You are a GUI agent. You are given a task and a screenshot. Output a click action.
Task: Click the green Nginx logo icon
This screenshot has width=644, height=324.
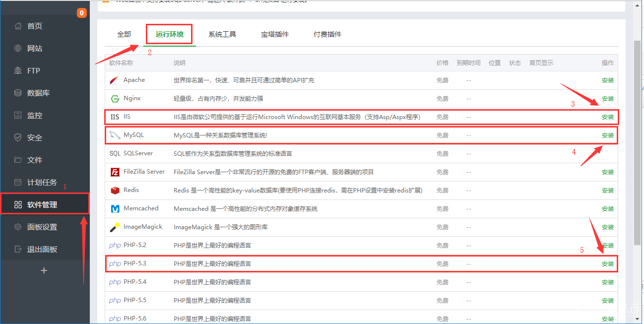pyautogui.click(x=115, y=99)
